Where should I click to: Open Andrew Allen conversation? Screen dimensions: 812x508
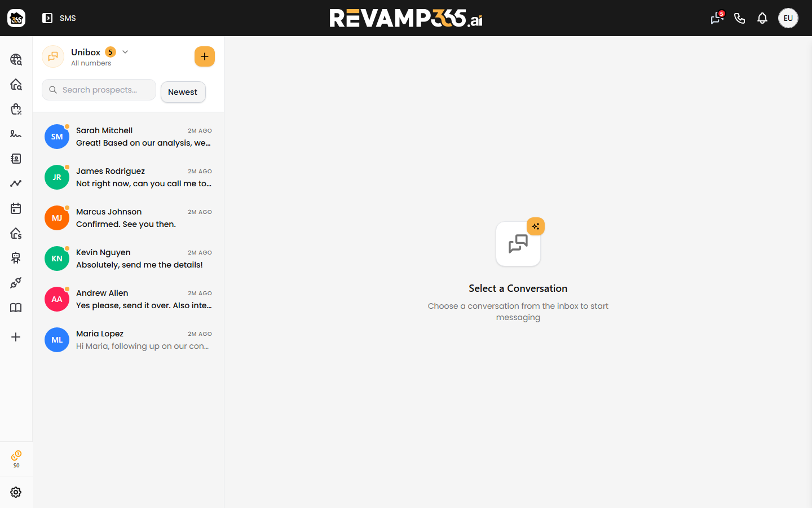click(x=129, y=299)
